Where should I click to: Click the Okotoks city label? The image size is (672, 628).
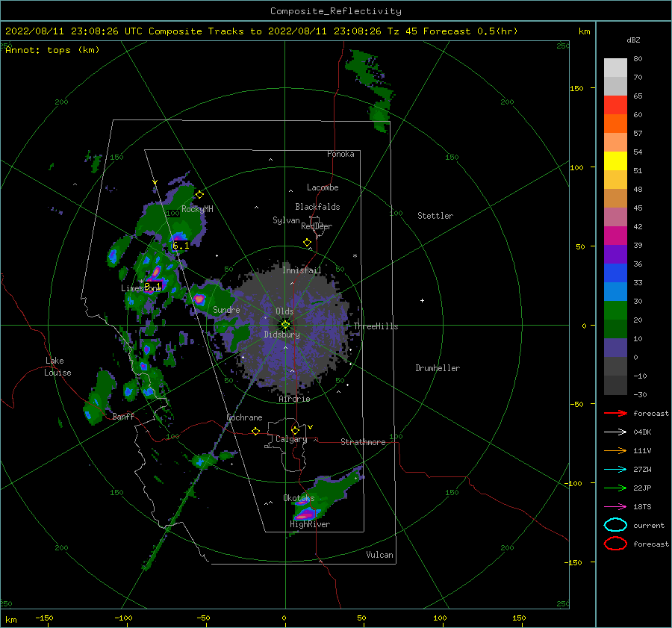(x=299, y=498)
